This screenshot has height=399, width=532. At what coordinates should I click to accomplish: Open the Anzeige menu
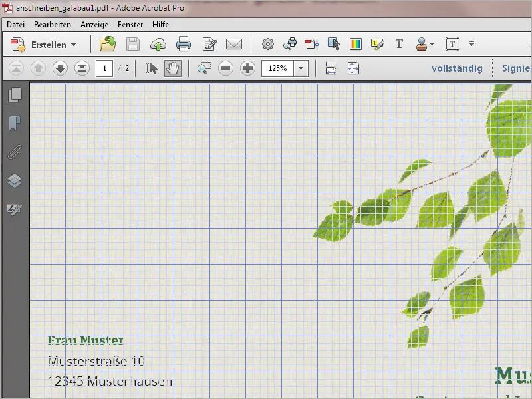(94, 25)
